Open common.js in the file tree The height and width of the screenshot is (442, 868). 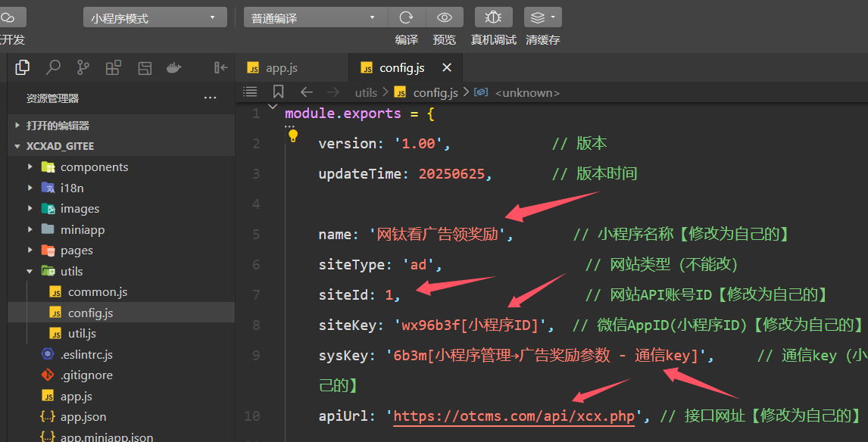tap(98, 292)
